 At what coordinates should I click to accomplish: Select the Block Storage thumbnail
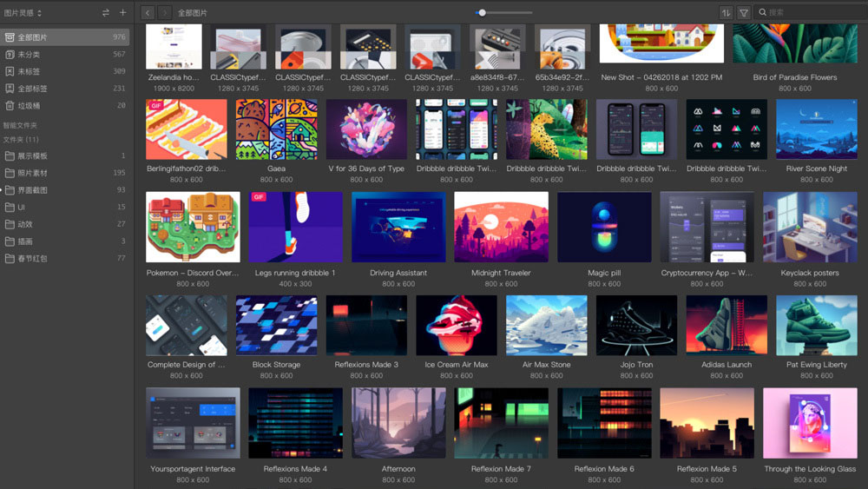276,326
